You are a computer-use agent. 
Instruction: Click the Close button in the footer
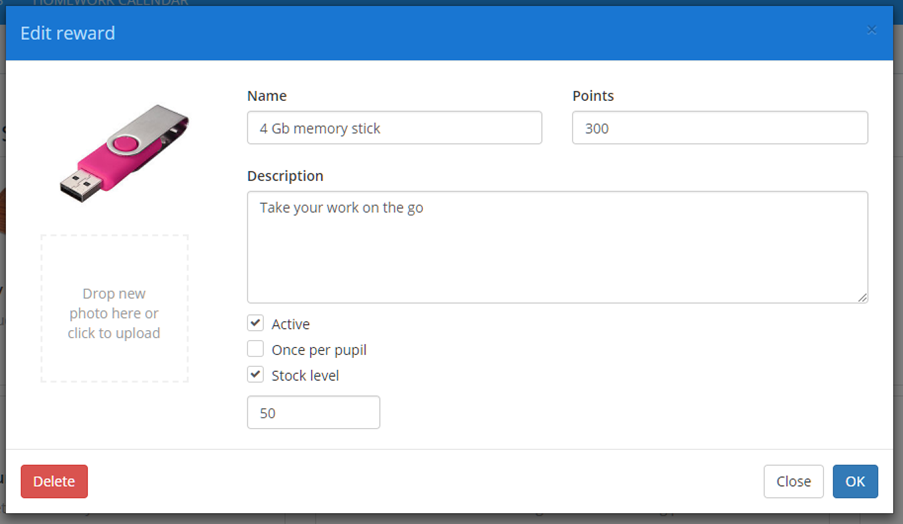point(793,481)
